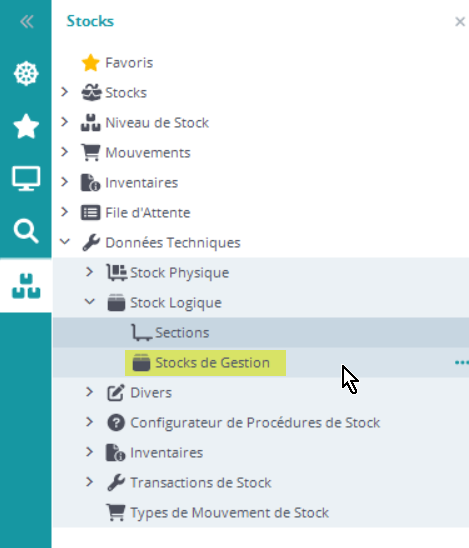The height and width of the screenshot is (548, 469).
Task: Click the monitor icon in sidebar
Action: (x=26, y=179)
